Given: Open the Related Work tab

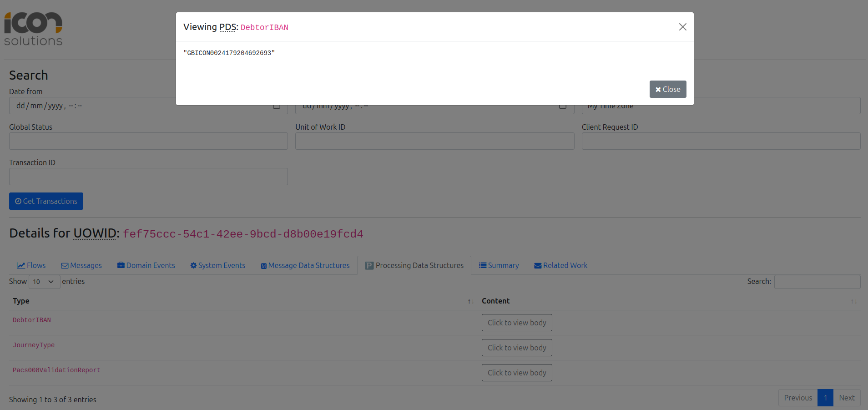Looking at the screenshot, I should (x=560, y=265).
